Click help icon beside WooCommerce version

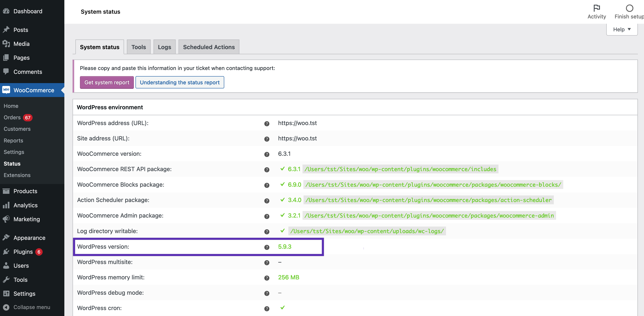[x=267, y=154]
